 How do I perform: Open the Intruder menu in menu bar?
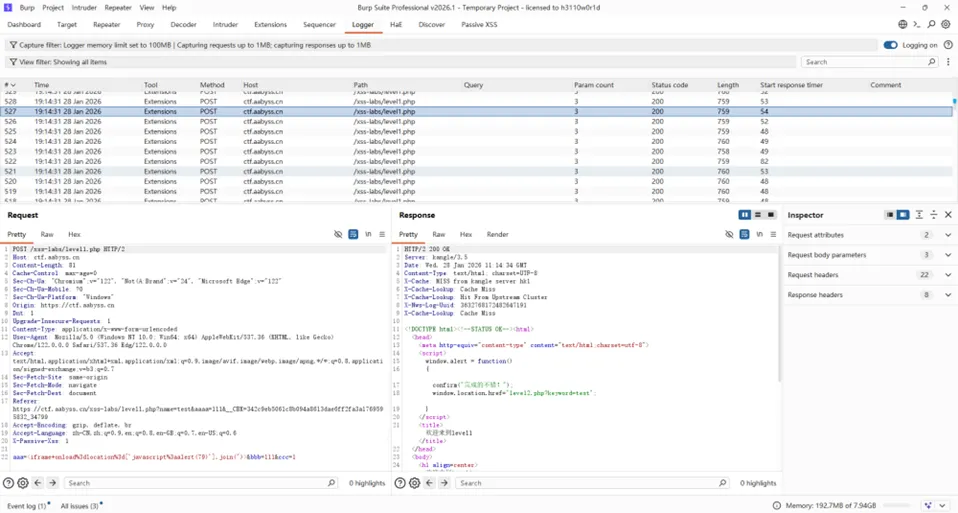pyautogui.click(x=84, y=7)
